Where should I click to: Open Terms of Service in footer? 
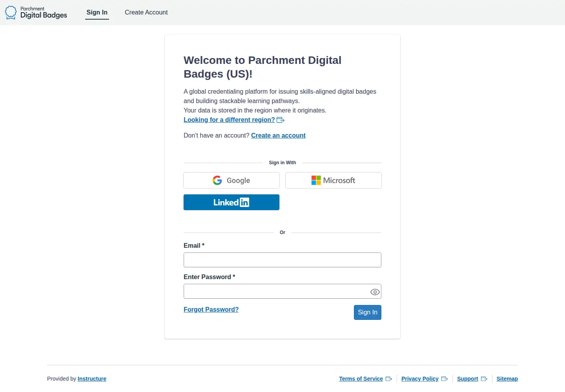pos(365,379)
